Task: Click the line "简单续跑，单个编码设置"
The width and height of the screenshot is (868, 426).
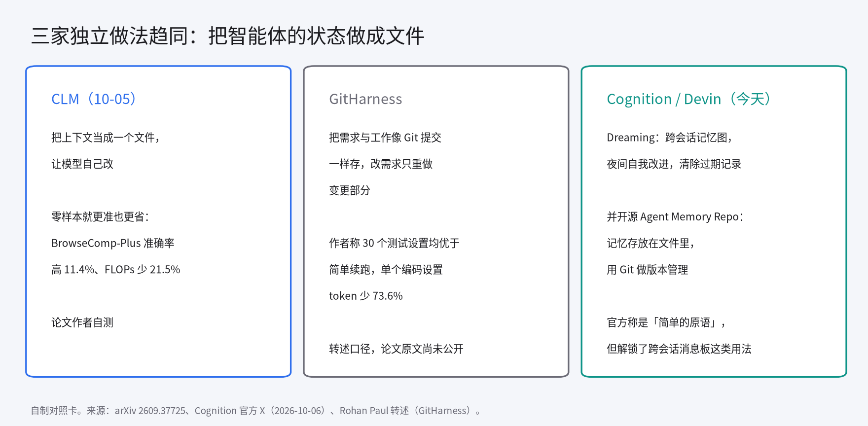Action: click(x=386, y=270)
